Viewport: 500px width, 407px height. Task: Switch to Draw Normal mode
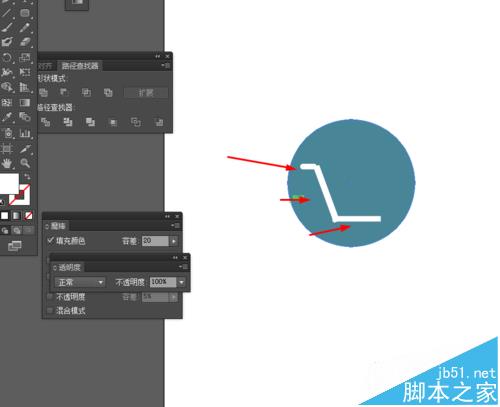5,230
